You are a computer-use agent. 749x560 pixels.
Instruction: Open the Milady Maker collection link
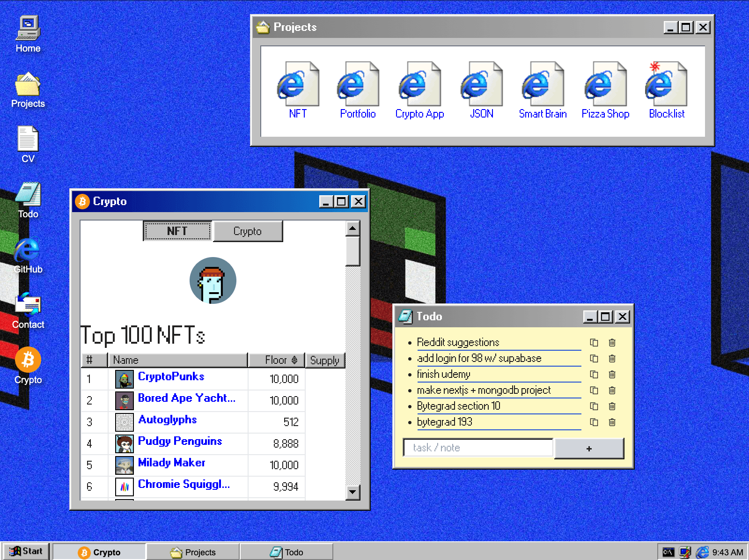click(172, 463)
